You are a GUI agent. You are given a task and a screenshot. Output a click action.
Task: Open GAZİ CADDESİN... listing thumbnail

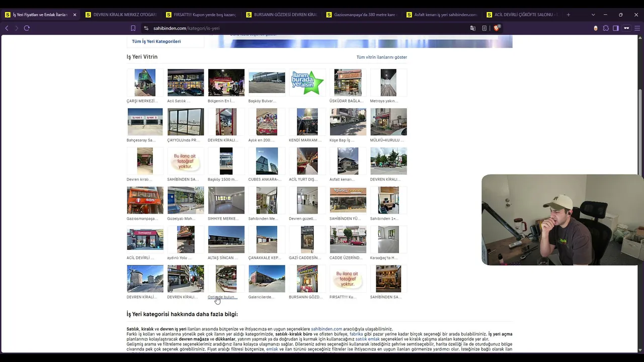click(x=307, y=239)
